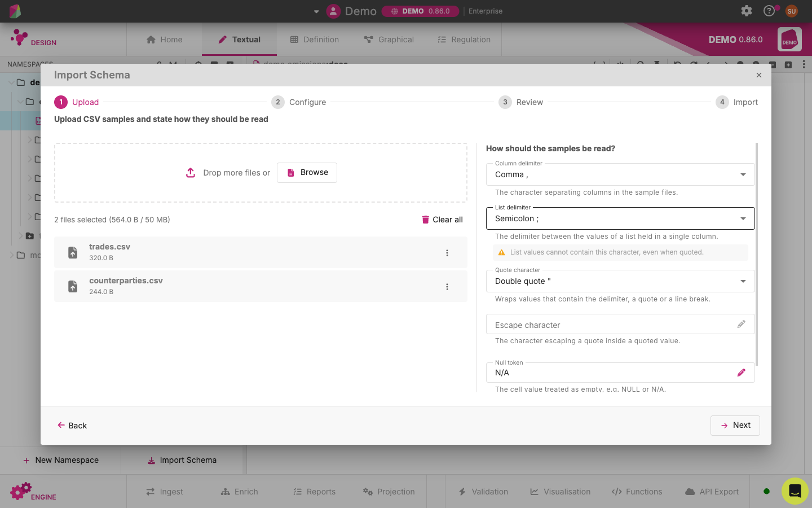Open the Column delimiter dropdown
This screenshot has width=812, height=508.
(620, 174)
